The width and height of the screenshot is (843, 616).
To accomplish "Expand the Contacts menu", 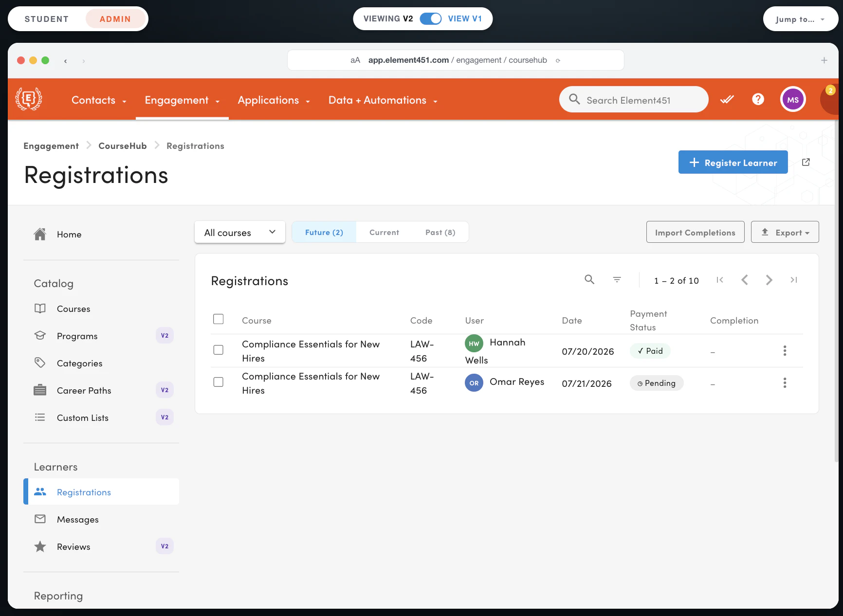I will (99, 100).
